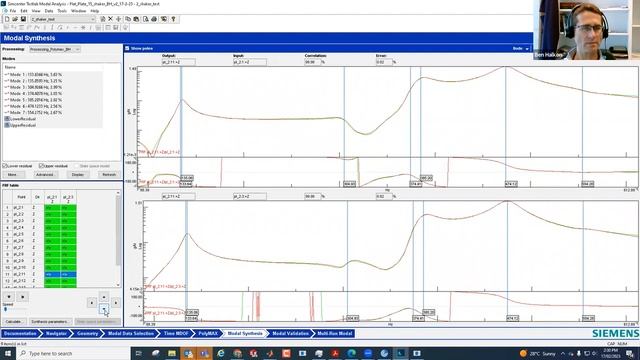Toggle the Show poles checkbox
640x360 pixels.
[x=127, y=48]
